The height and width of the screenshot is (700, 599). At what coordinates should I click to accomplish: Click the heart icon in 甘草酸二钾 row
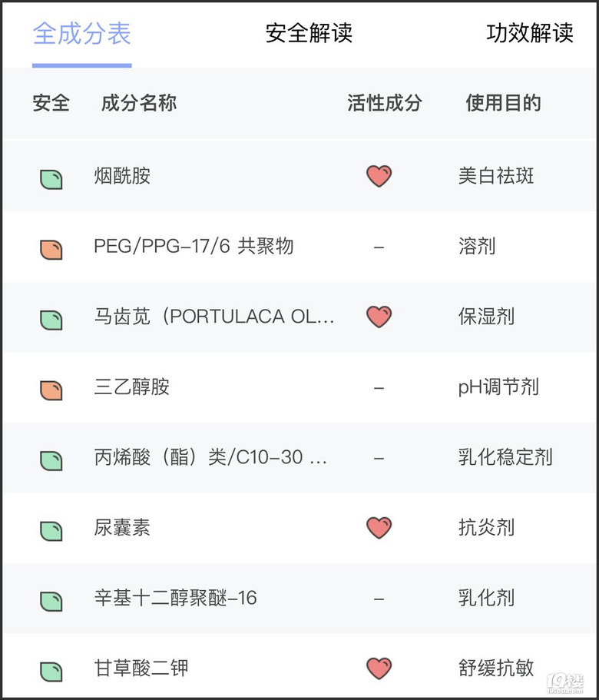[x=379, y=668]
